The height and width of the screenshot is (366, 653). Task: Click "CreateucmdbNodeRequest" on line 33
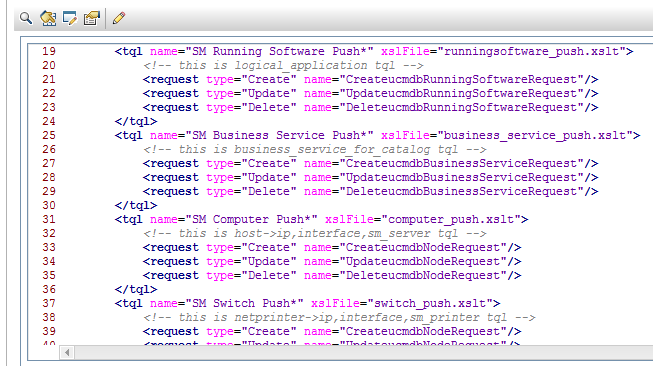tap(423, 247)
